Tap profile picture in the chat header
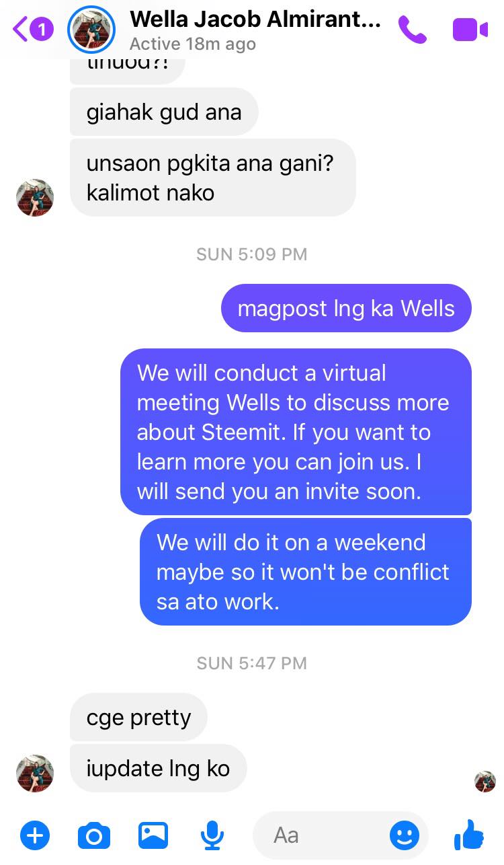The height and width of the screenshot is (865, 504). [92, 30]
